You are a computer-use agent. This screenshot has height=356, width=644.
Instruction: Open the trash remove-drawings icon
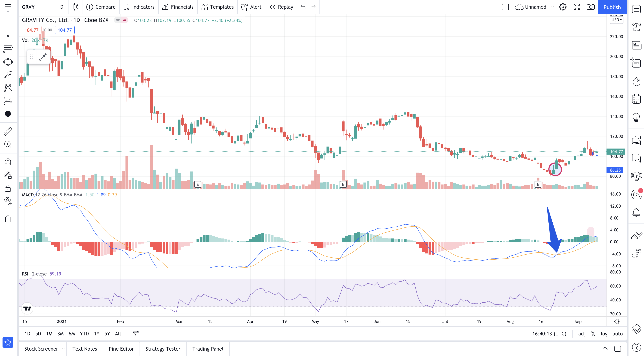click(x=8, y=219)
